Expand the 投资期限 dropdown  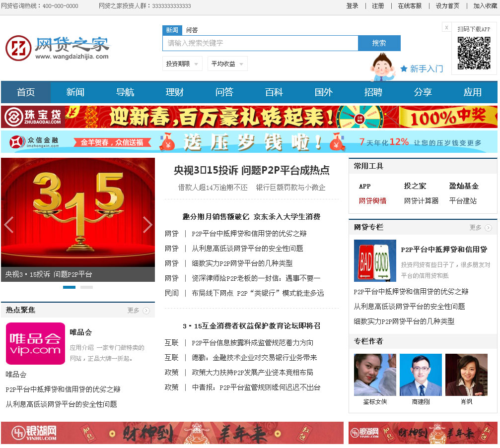pos(182,64)
